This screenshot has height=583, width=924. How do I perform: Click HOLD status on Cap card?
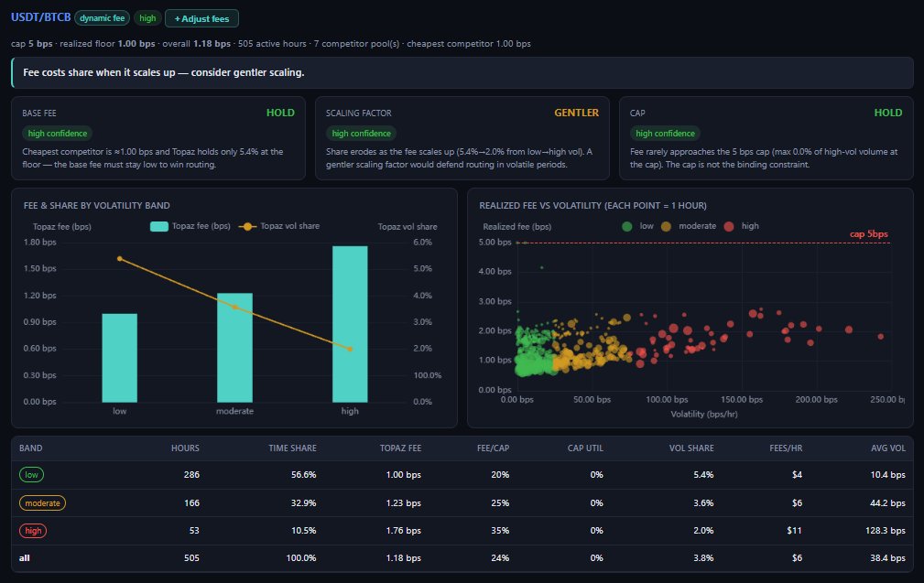pos(888,113)
